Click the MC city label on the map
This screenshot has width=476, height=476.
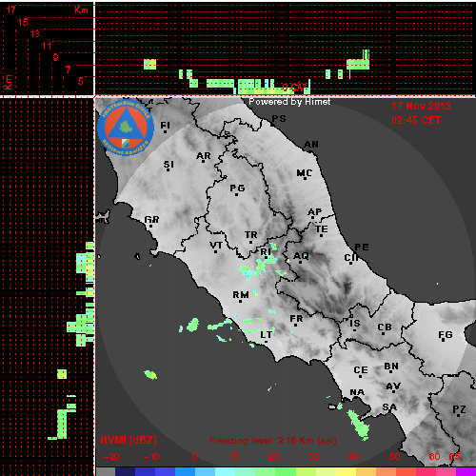point(305,173)
